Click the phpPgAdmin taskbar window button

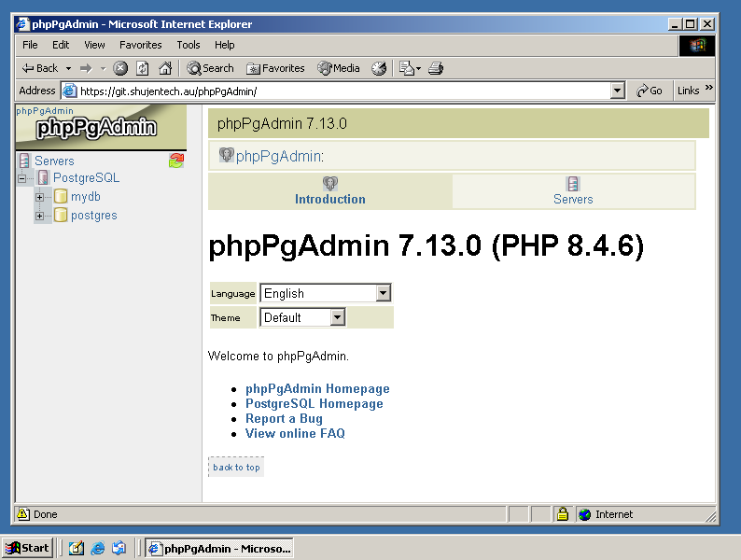(x=219, y=548)
